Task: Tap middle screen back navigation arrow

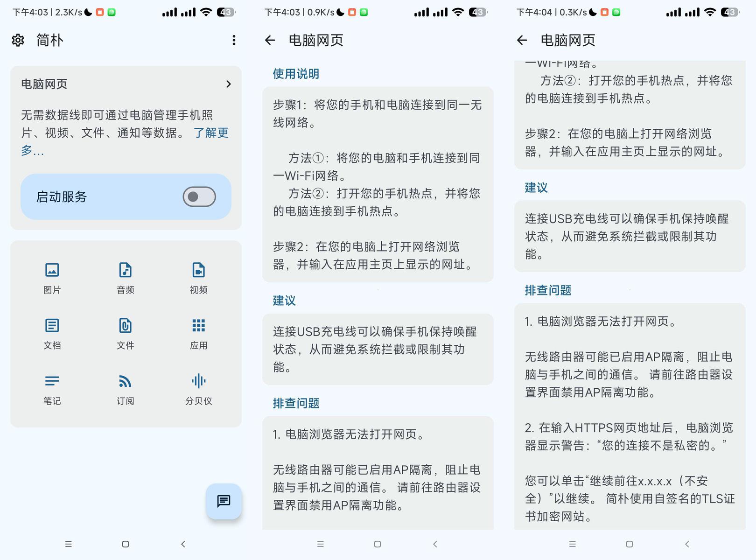Action: pos(435,544)
